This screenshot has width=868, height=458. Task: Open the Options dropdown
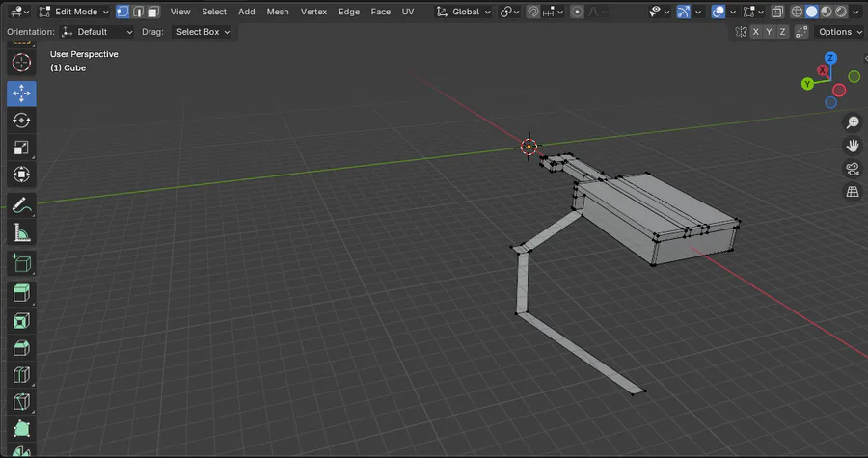837,32
